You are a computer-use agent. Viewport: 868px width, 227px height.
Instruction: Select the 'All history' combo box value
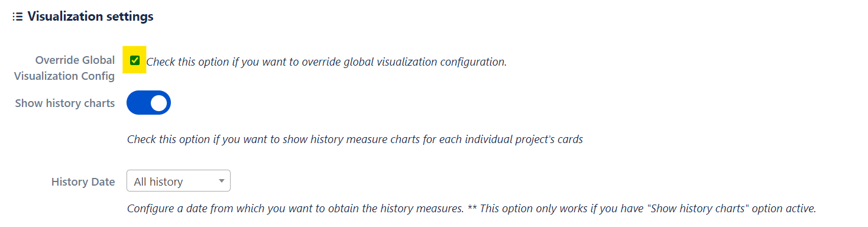pyautogui.click(x=158, y=181)
